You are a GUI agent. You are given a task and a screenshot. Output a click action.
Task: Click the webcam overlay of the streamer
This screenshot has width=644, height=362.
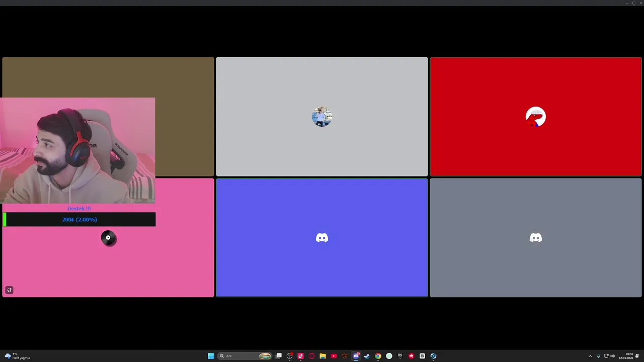coord(78,150)
